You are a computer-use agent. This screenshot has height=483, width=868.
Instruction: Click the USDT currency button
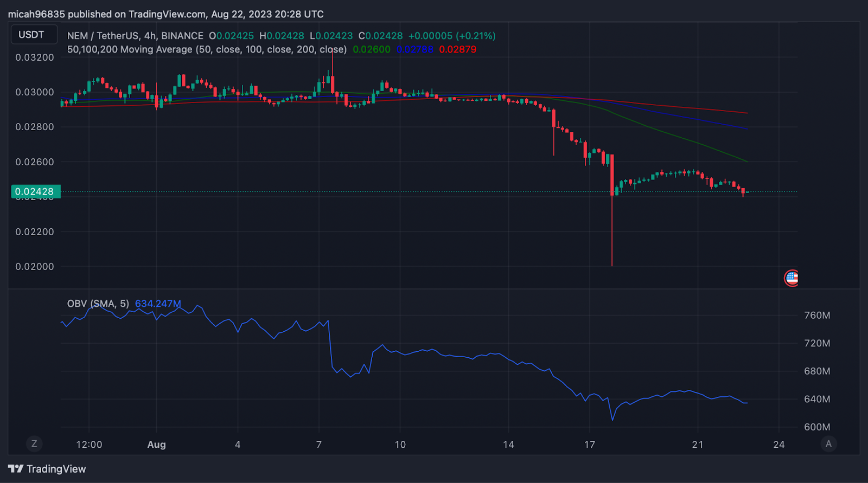click(34, 35)
